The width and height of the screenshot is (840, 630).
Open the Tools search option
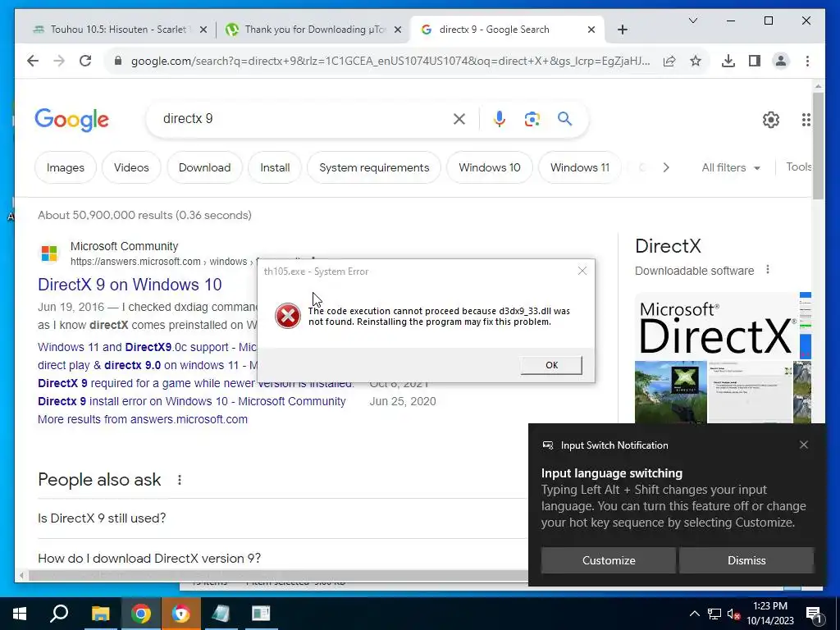798,167
